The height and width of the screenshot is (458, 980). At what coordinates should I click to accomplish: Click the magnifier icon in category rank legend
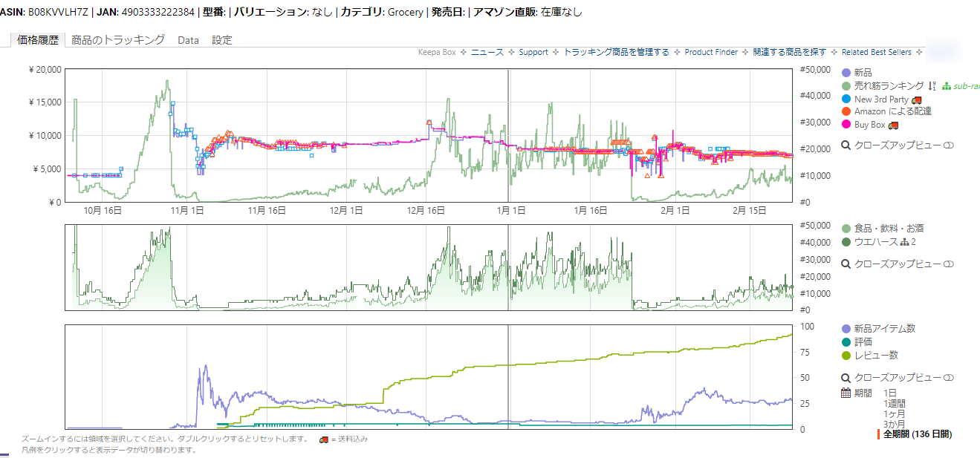(846, 264)
